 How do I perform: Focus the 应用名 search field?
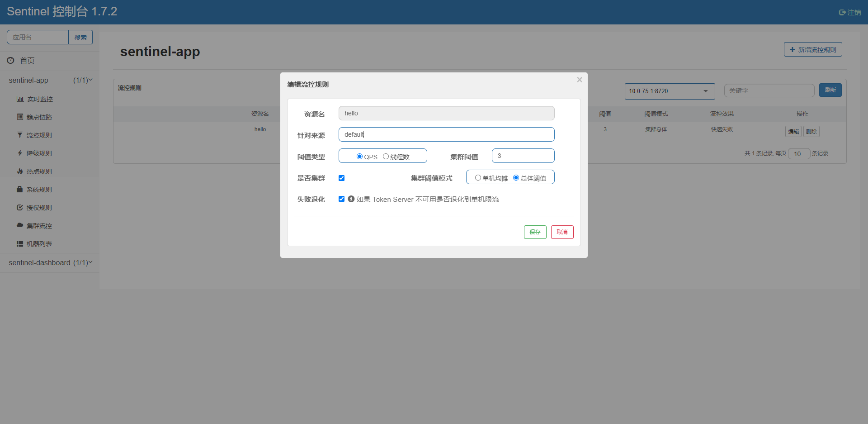pos(38,37)
